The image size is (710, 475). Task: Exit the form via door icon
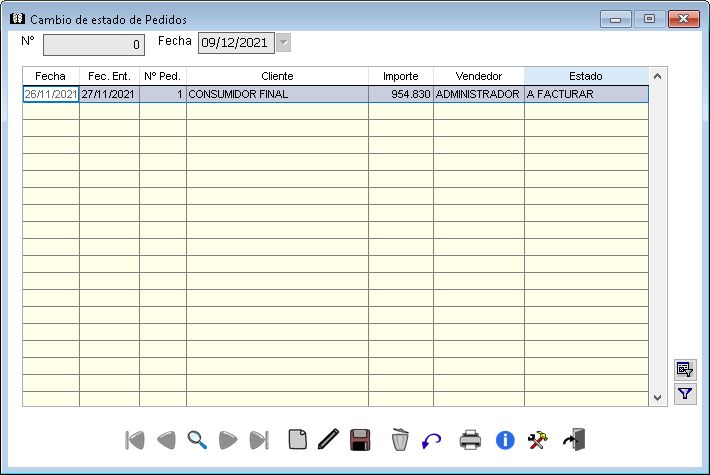[574, 439]
